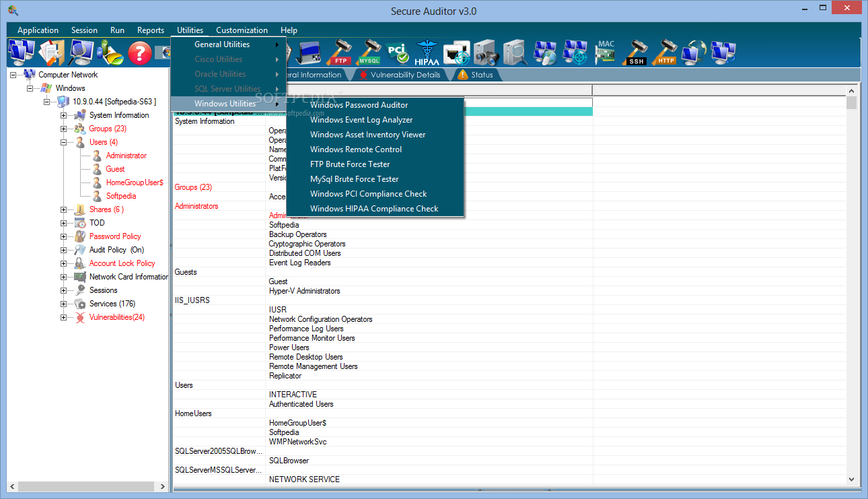Image resolution: width=868 pixels, height=499 pixels.
Task: Click the network port with crosshair icon
Action: coord(456,53)
